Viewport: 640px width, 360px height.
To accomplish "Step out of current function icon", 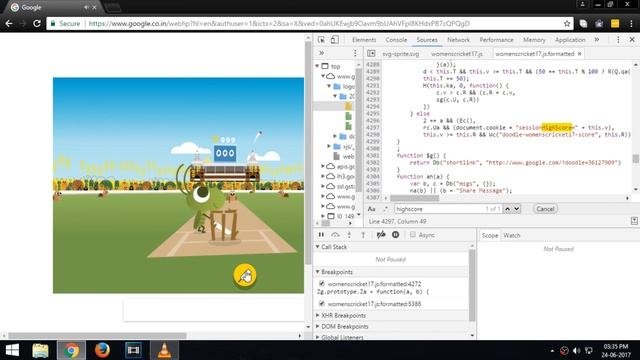I will [363, 235].
